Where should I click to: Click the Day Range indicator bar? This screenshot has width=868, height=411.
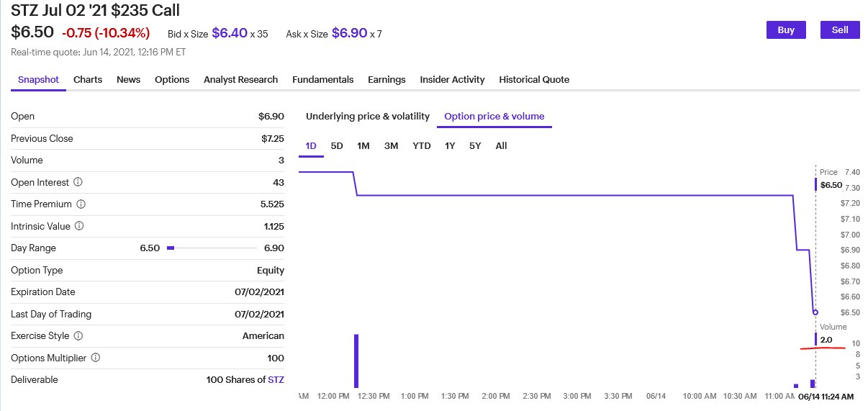212,248
